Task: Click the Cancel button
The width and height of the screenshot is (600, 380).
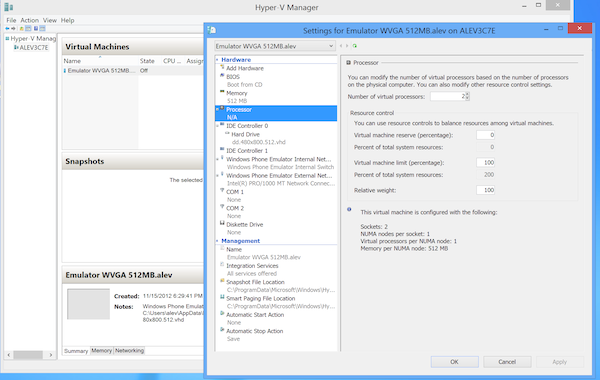Action: [507, 362]
